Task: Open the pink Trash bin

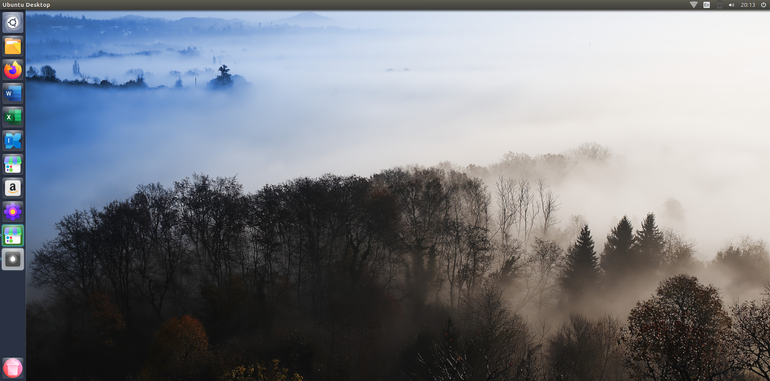Action: pyautogui.click(x=13, y=368)
